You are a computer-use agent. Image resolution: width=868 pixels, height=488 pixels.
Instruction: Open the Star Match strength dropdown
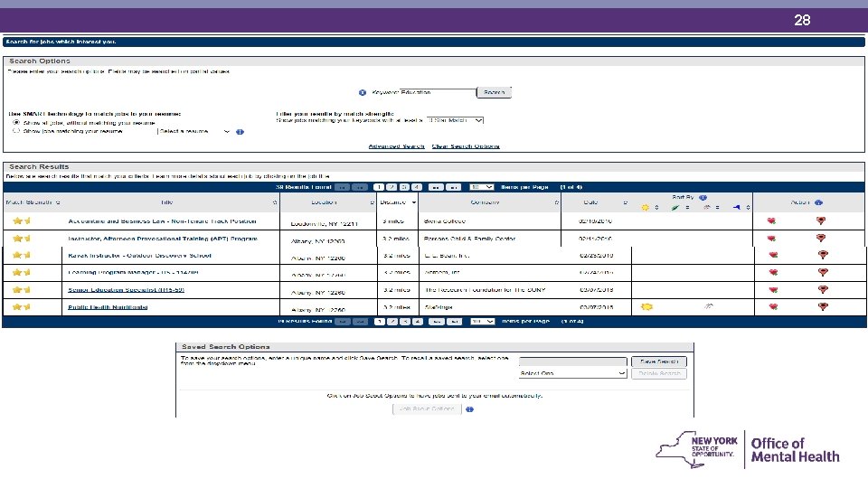(455, 120)
